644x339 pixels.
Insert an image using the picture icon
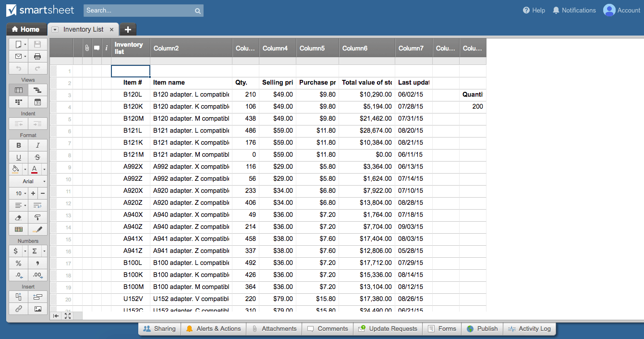pos(37,309)
